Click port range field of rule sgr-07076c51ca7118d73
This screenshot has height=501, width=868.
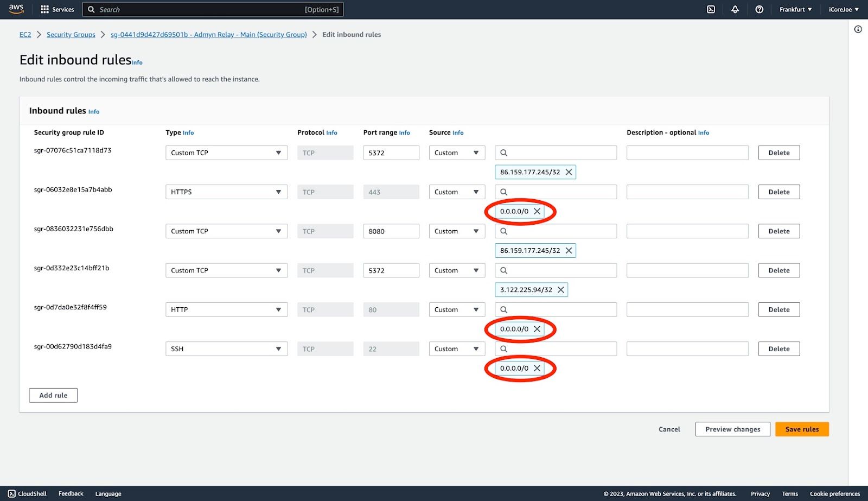click(x=391, y=153)
